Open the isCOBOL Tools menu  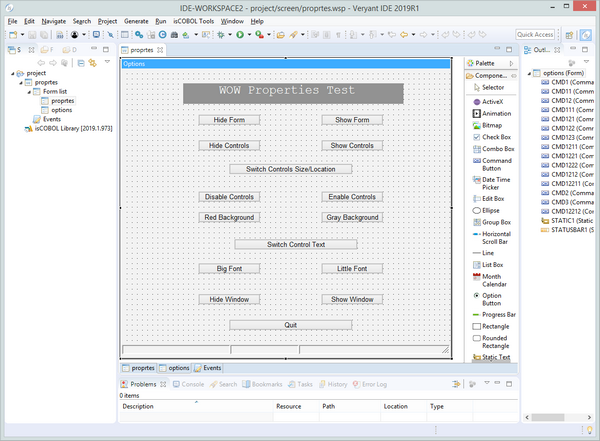point(192,21)
